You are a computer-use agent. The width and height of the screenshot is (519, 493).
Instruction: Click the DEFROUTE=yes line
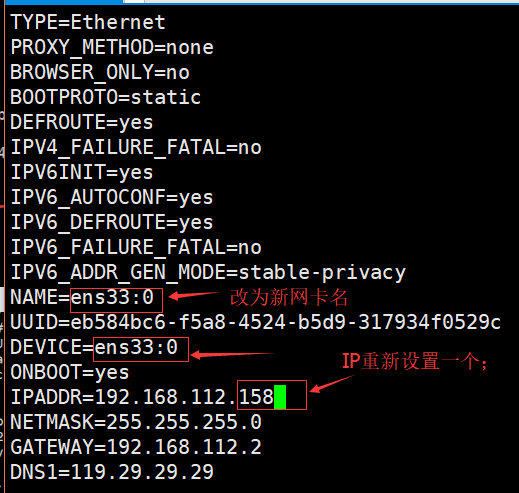[82, 122]
